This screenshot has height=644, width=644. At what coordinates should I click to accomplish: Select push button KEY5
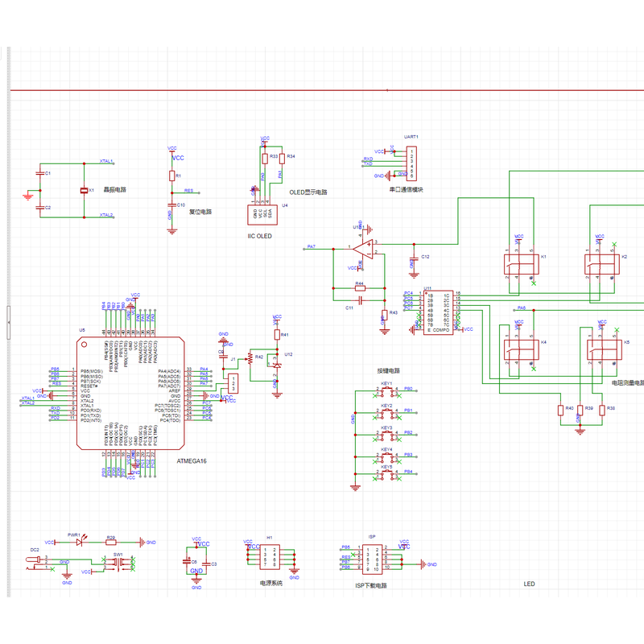pos(386,474)
